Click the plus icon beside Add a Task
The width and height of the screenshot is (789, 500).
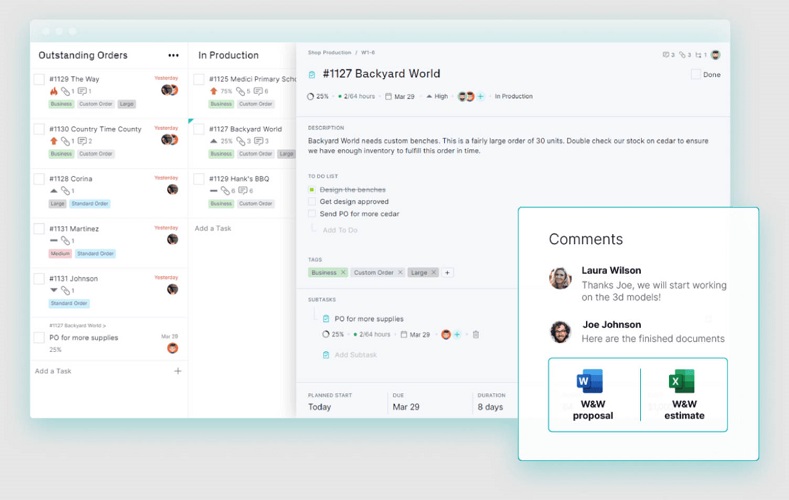[x=178, y=371]
